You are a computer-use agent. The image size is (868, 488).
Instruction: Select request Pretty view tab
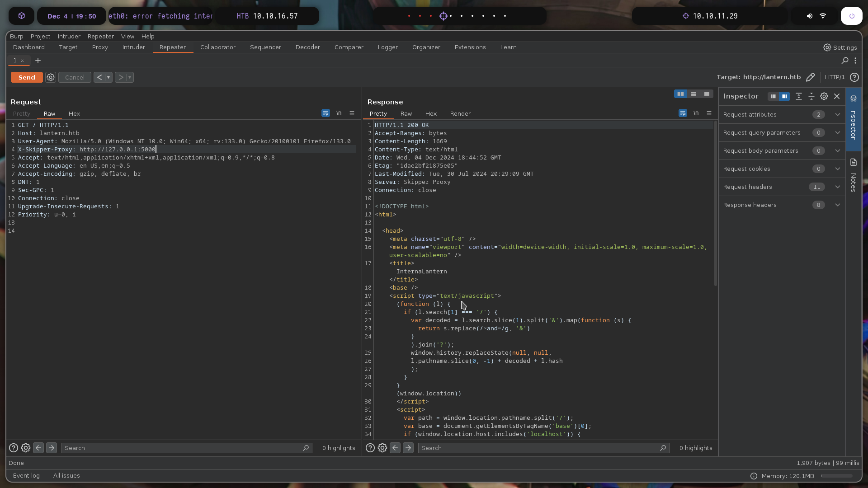tap(22, 113)
